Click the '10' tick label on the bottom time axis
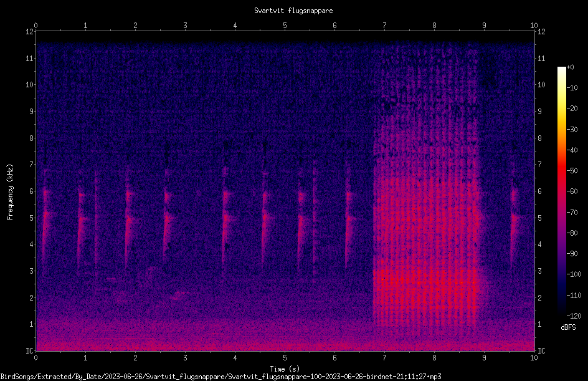The image size is (588, 381). coord(534,358)
